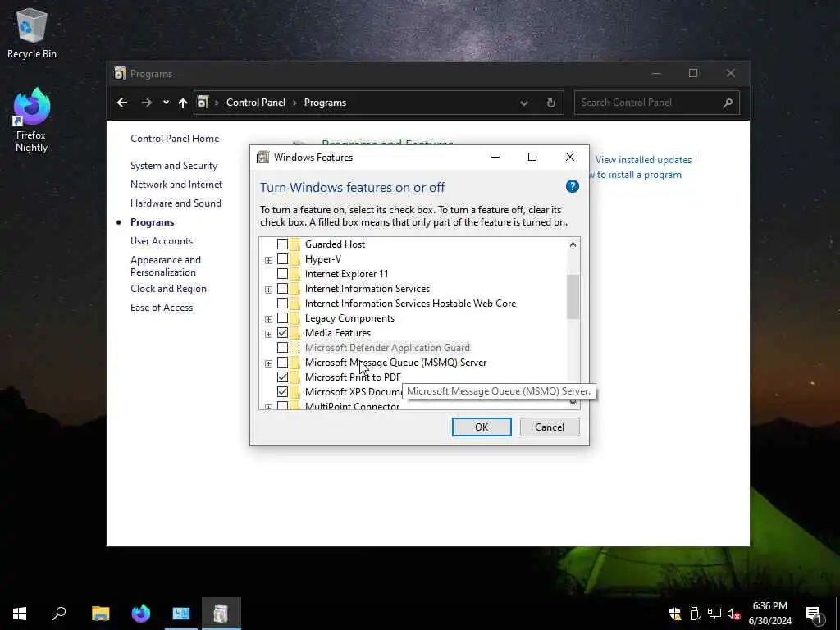The width and height of the screenshot is (840, 630).
Task: Open Hardware and Sound category
Action: [x=176, y=203]
